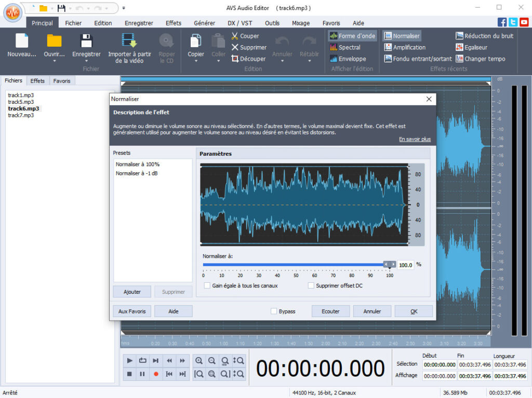
Task: Check Supprimer offset DC option
Action: pos(311,285)
